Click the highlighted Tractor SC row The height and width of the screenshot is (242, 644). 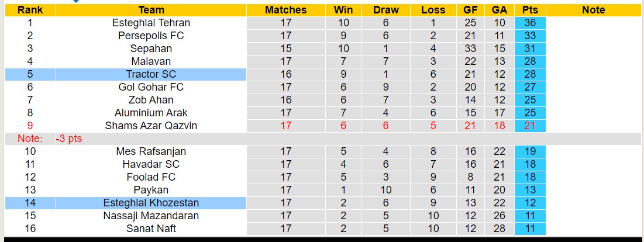tap(151, 74)
